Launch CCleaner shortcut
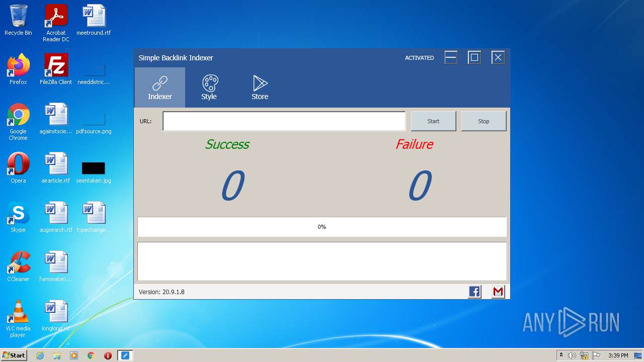This screenshot has width=644, height=362. point(18,266)
